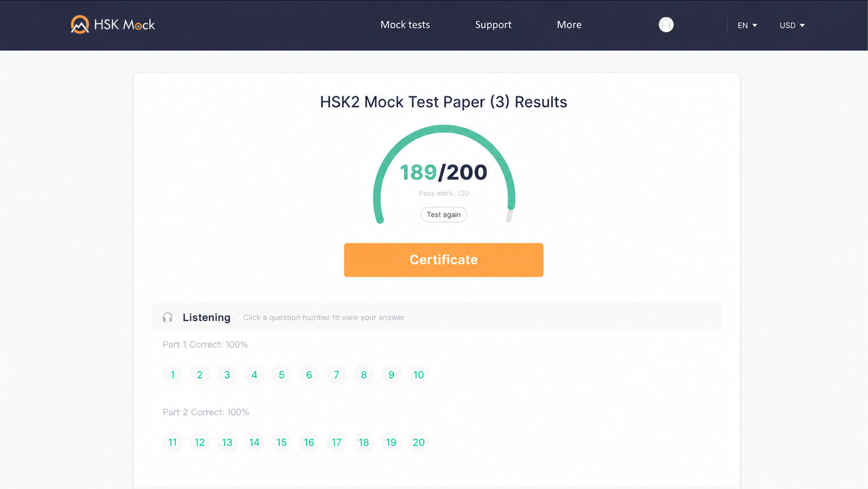Image resolution: width=868 pixels, height=489 pixels.
Task: Select question number 6
Action: pyautogui.click(x=309, y=375)
